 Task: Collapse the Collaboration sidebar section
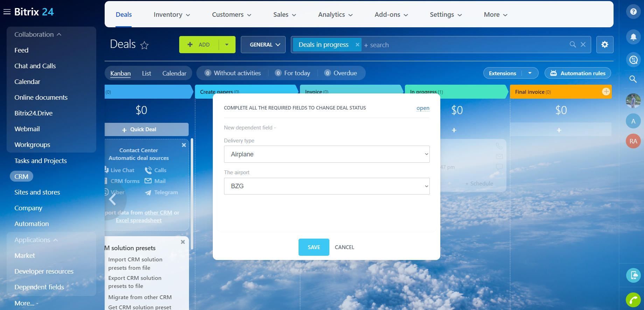click(x=38, y=35)
